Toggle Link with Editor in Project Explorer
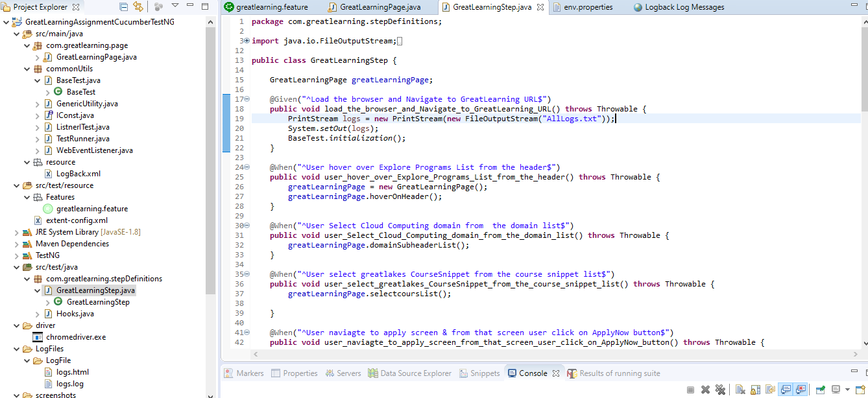This screenshot has height=398, width=868. point(138,6)
